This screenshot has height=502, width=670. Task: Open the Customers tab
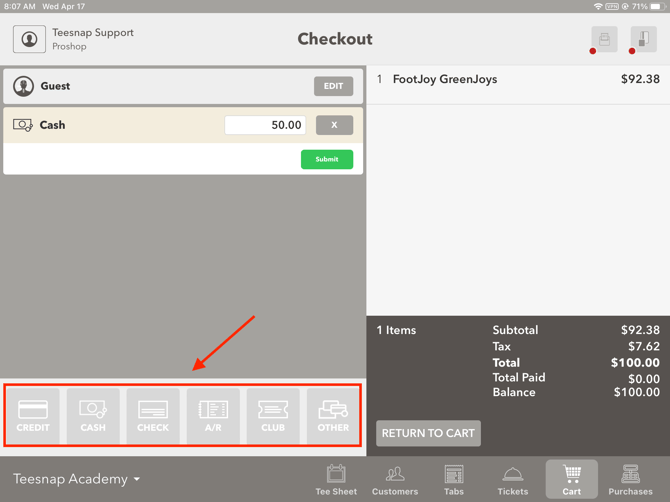pyautogui.click(x=395, y=480)
